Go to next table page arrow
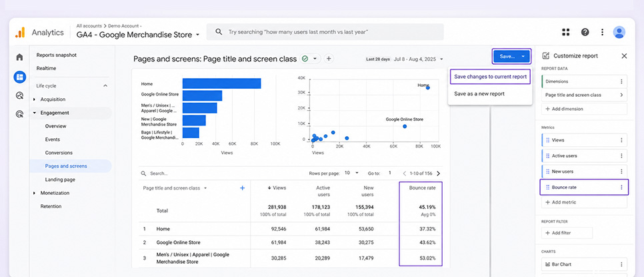 [438, 174]
